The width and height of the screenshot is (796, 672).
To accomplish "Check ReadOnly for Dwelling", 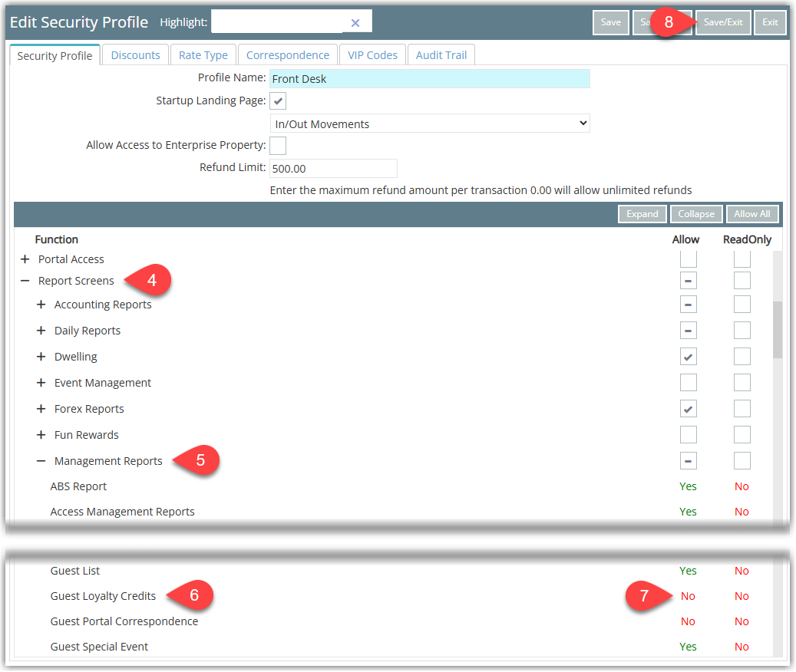I will coord(742,357).
